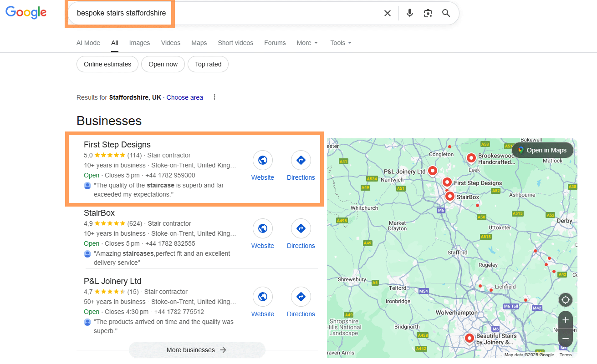Center the map on my location
Screen dimensions: 597x364
[566, 300]
